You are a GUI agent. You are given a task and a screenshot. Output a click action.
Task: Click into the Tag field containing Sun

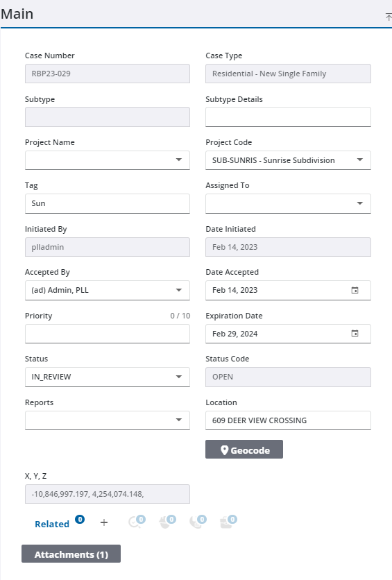[x=108, y=203]
